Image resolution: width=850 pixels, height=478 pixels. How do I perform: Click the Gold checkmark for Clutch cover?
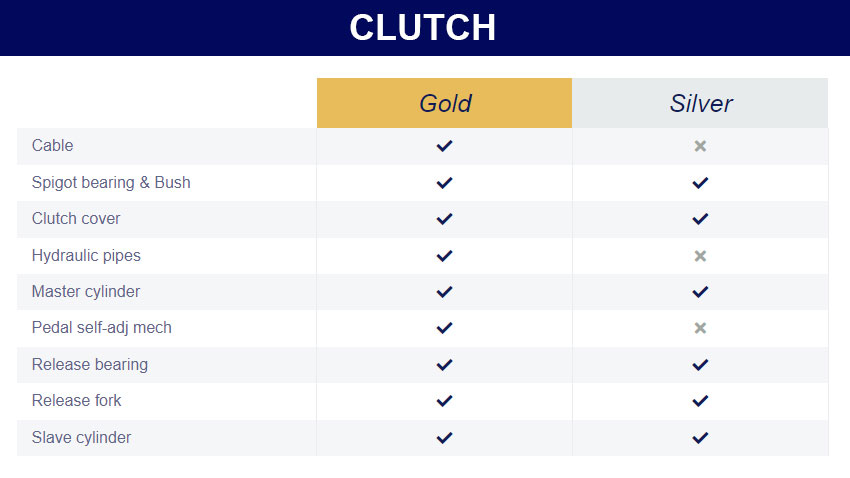pos(444,219)
